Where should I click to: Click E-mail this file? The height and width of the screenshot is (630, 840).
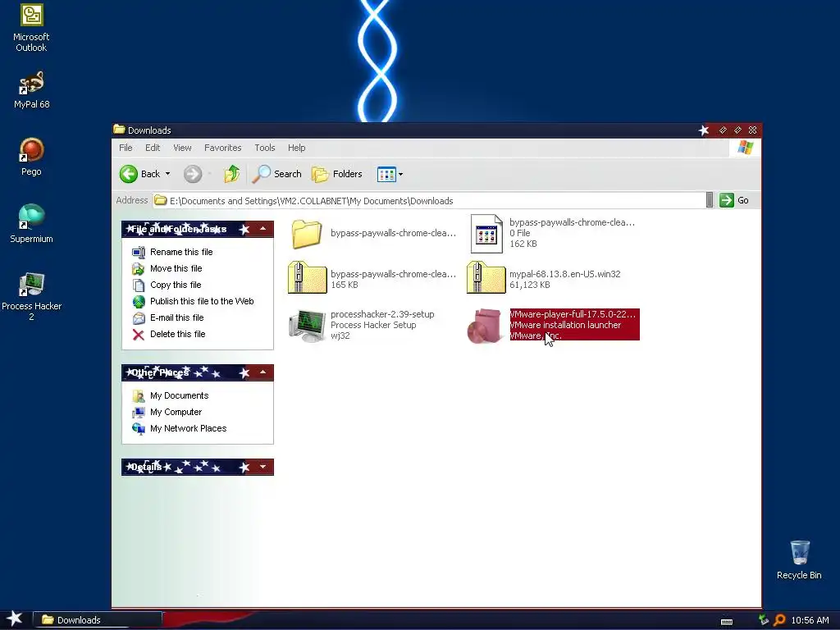click(x=177, y=317)
